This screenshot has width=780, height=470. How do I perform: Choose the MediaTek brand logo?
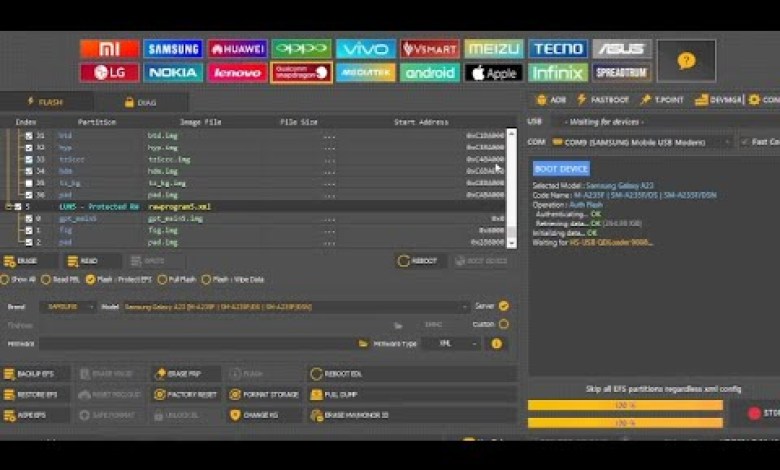(x=366, y=73)
